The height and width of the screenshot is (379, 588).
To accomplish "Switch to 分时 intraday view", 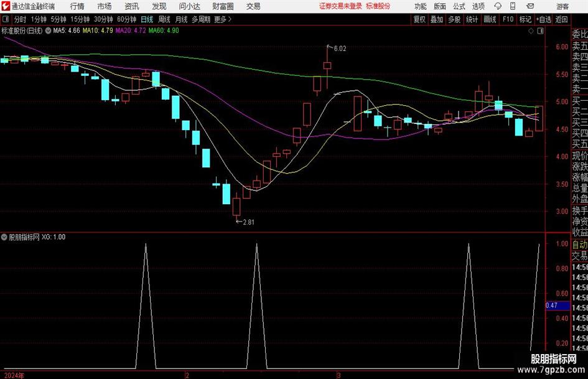I will pos(21,19).
